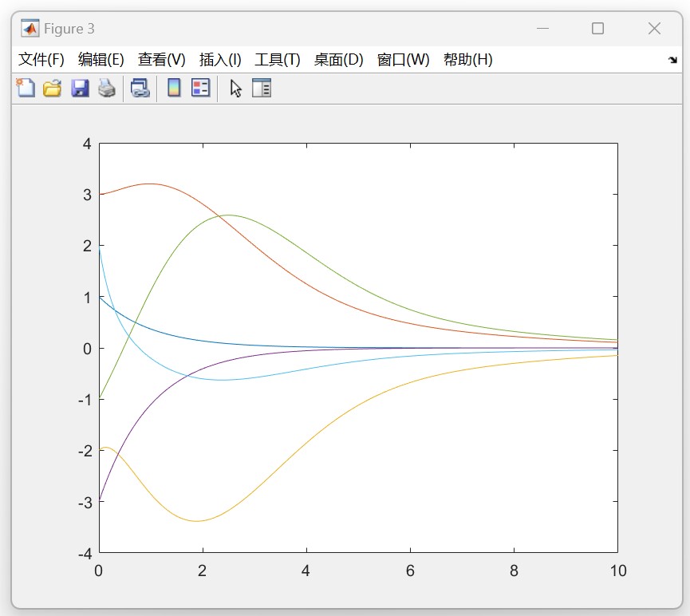Viewport: 690px width, 616px height.
Task: Open the 编辑(E) menu
Action: [x=101, y=59]
